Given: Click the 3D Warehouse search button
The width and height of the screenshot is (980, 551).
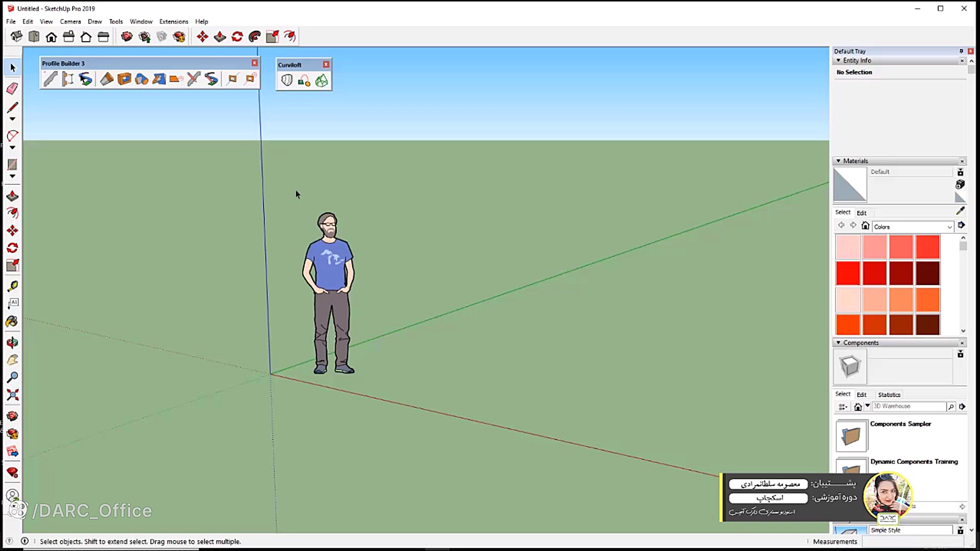Looking at the screenshot, I should (951, 407).
